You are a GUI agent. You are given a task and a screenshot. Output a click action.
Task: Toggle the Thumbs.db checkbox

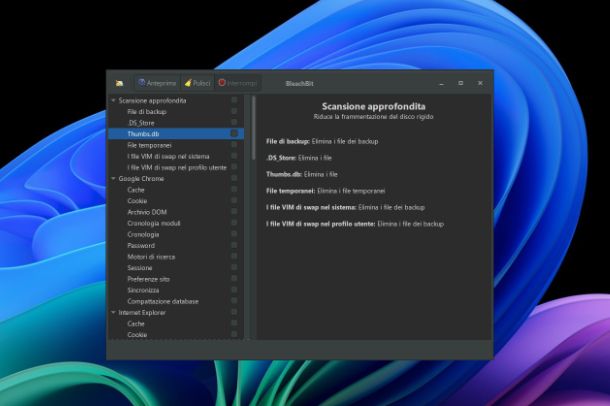(234, 134)
